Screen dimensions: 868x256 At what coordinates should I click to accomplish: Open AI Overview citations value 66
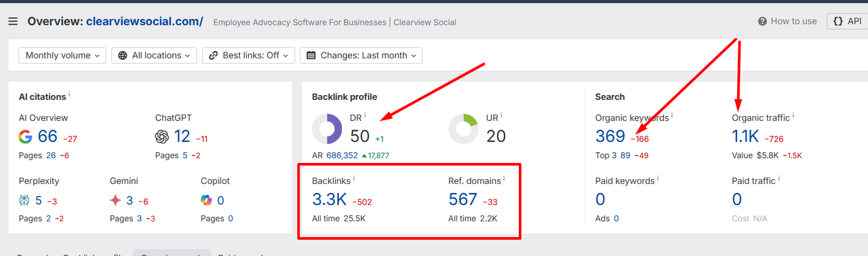47,136
